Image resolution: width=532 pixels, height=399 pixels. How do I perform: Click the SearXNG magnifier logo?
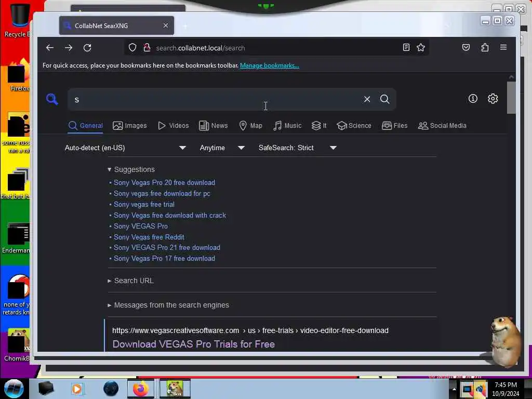coord(52,99)
